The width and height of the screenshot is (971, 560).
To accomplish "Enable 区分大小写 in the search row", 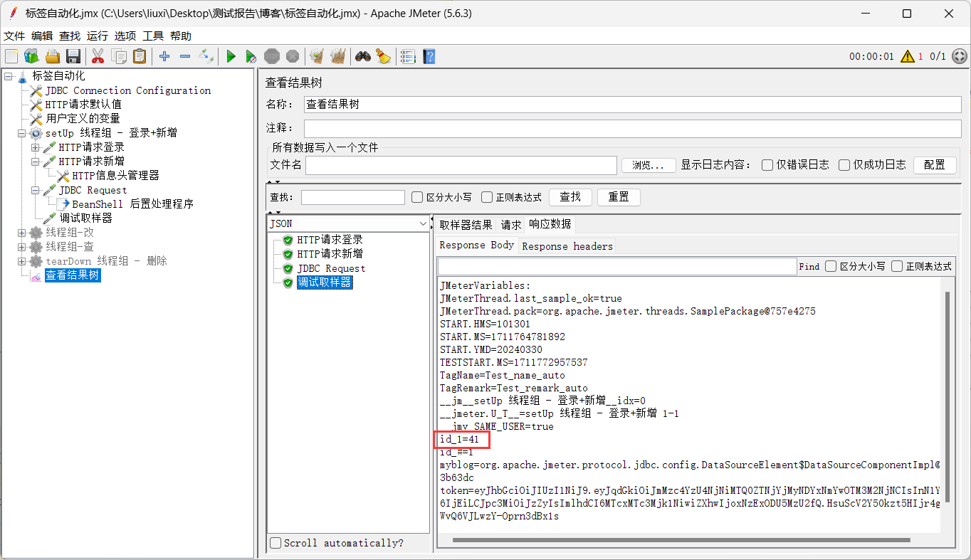I will pos(417,197).
